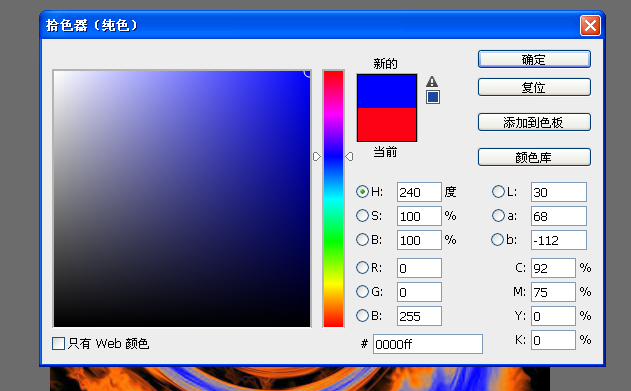
Task: Click the web-safe color cube swatch
Action: (x=433, y=97)
